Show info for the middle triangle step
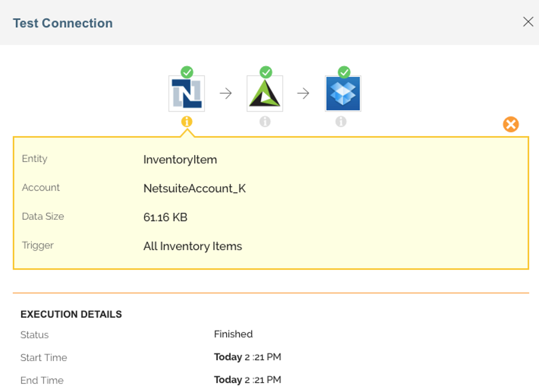The image size is (539, 392). pos(265,122)
